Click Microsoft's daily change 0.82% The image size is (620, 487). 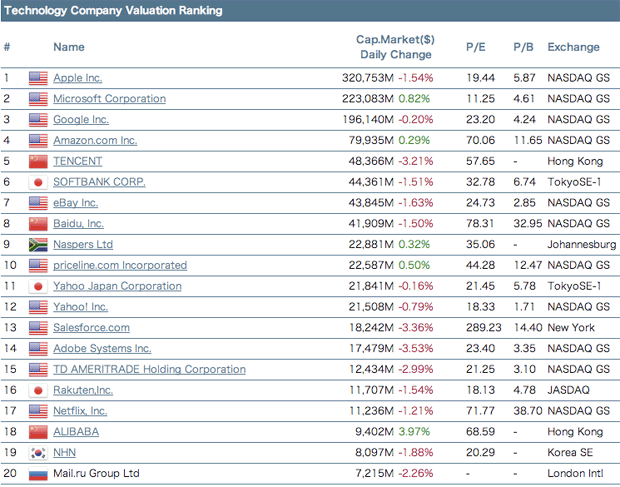point(414,99)
